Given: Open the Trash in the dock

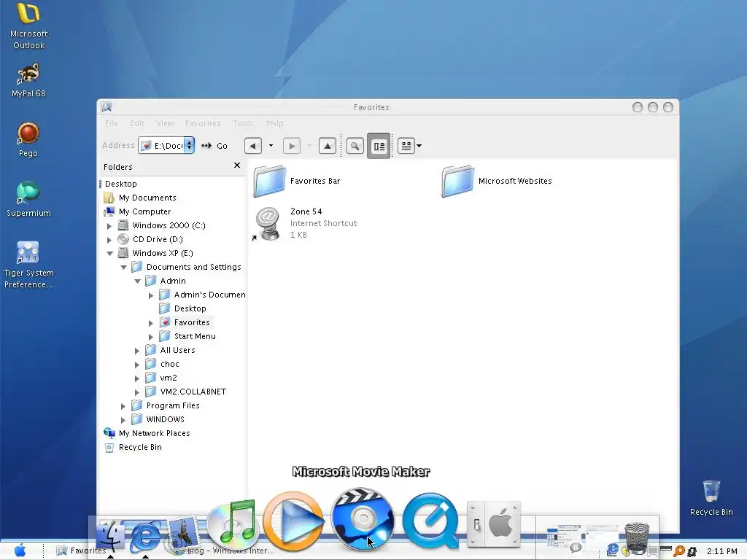Looking at the screenshot, I should [x=637, y=537].
